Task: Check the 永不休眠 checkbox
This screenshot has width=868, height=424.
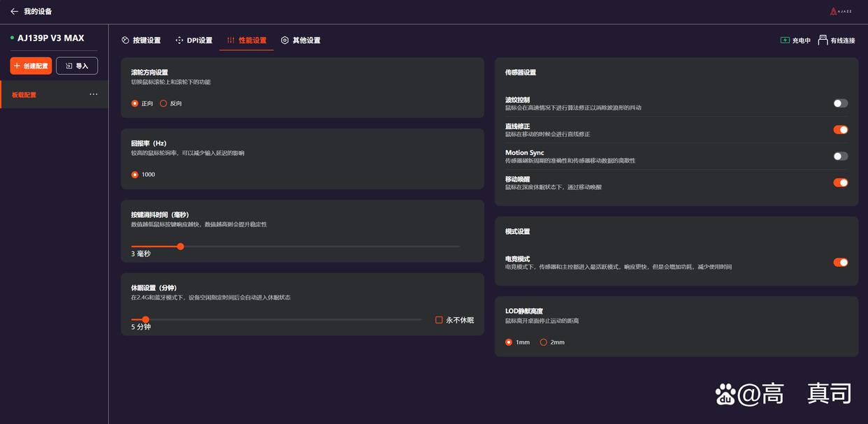Action: coord(439,320)
